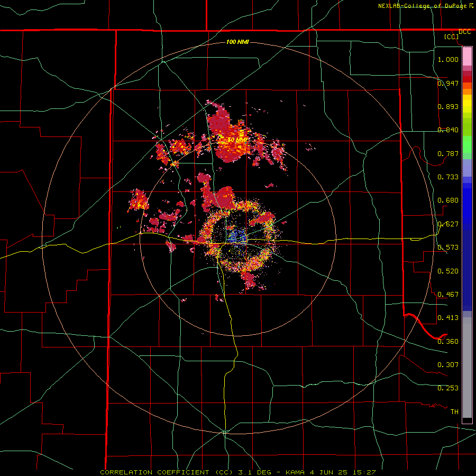476x476 pixels.
Task: Click the 50 NMI range ring label
Action: [x=237, y=140]
